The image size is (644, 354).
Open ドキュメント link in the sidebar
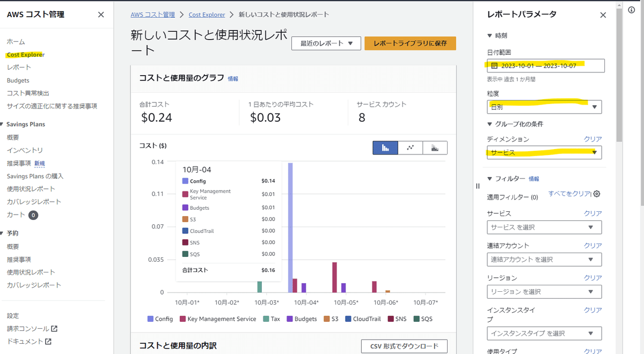click(25, 341)
